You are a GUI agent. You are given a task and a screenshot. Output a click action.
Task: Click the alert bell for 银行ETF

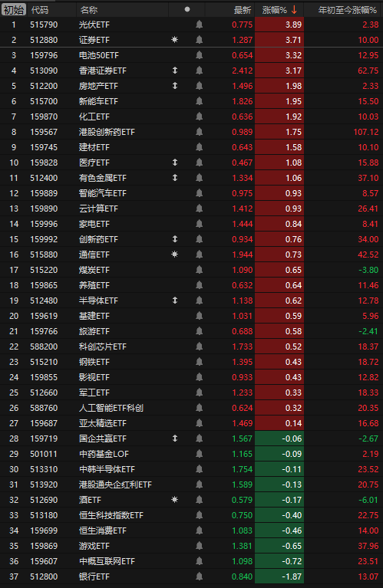(x=199, y=577)
